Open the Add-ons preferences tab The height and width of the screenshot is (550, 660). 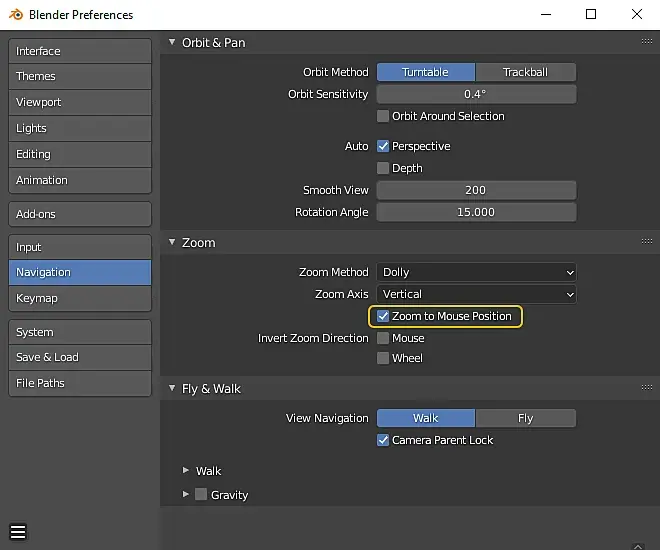[x=80, y=214]
